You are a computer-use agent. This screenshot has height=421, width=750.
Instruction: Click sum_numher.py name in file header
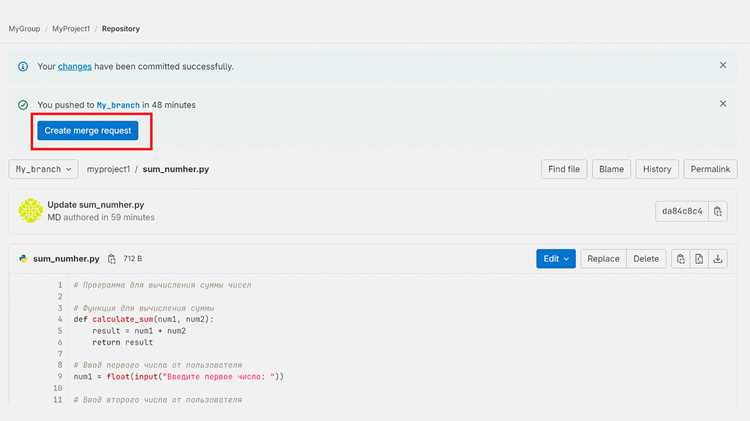tap(66, 259)
